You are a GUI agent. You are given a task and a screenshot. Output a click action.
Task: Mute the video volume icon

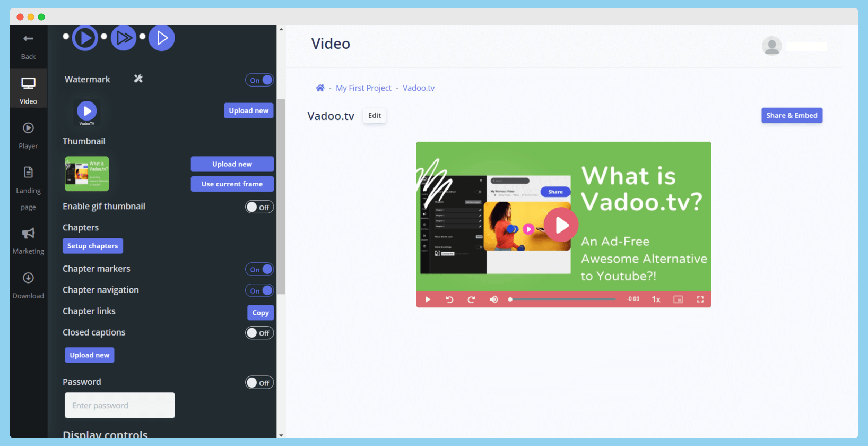(x=493, y=299)
